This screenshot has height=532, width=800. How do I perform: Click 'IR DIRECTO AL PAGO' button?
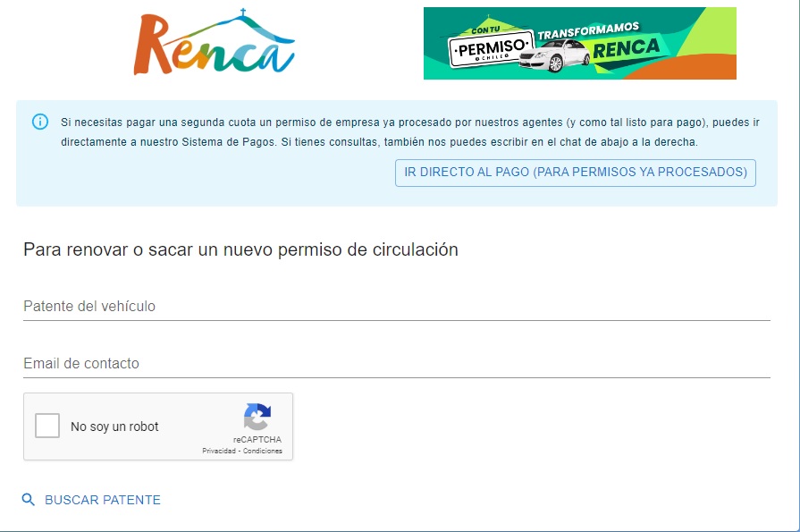575,173
